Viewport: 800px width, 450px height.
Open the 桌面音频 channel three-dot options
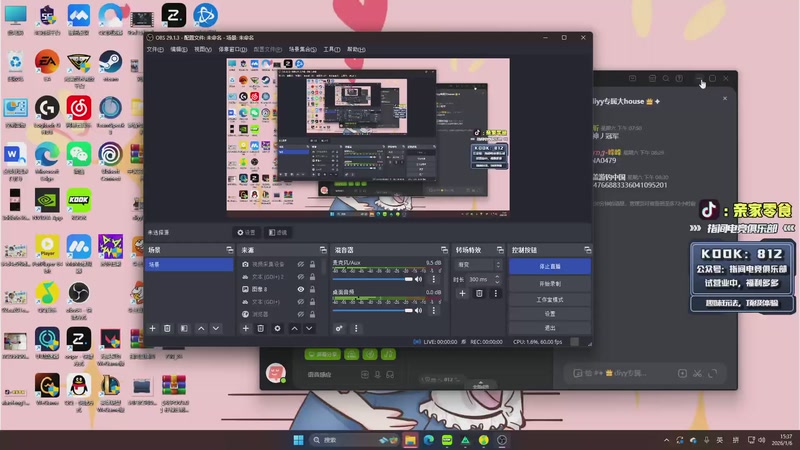[x=434, y=310]
